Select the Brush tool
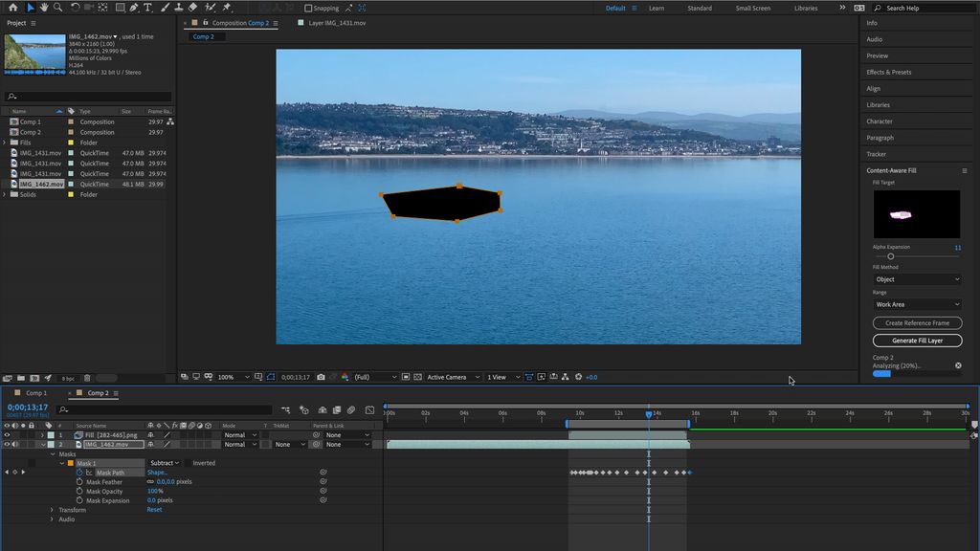980x551 pixels. click(x=163, y=8)
